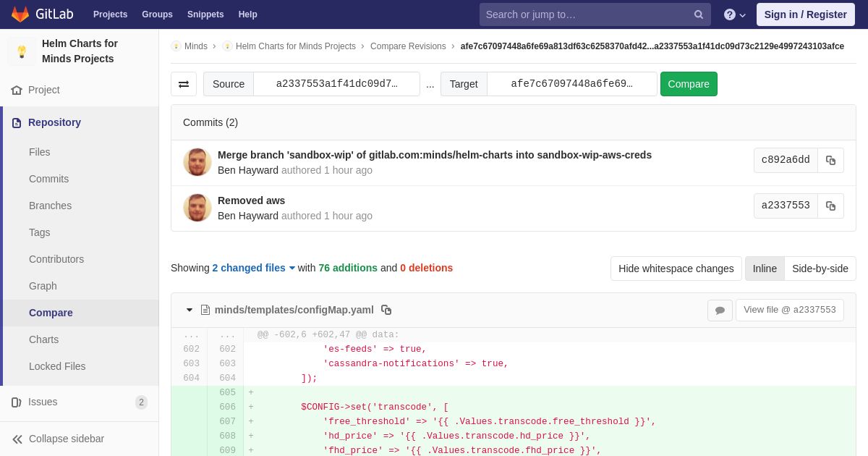Open the GitLab logo home link

click(x=41, y=14)
